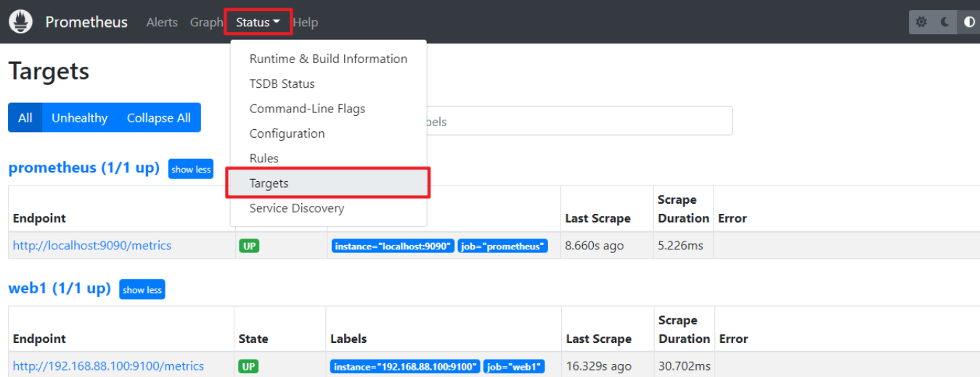The height and width of the screenshot is (377, 980).
Task: Click the job="web1" label badge
Action: 514,366
